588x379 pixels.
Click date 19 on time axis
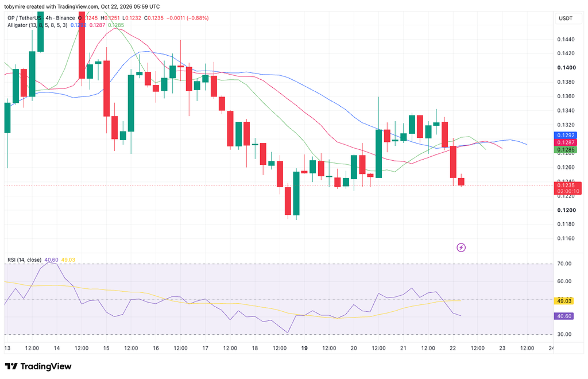pyautogui.click(x=304, y=348)
